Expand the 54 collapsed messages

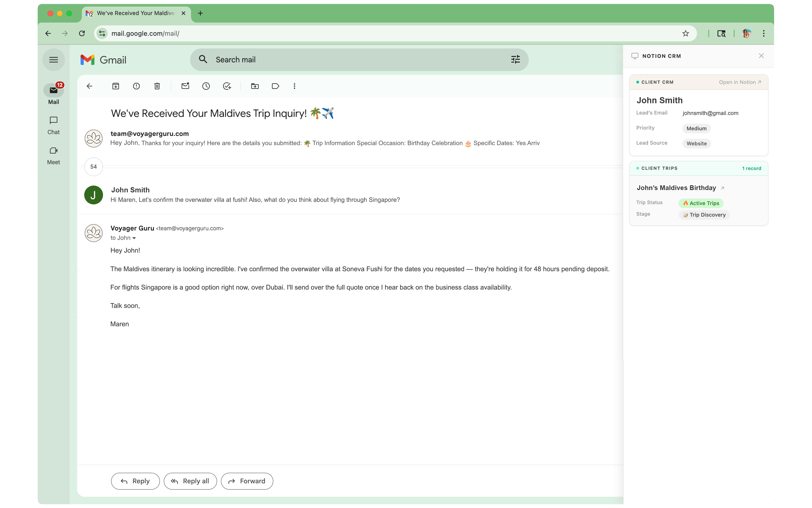click(93, 166)
